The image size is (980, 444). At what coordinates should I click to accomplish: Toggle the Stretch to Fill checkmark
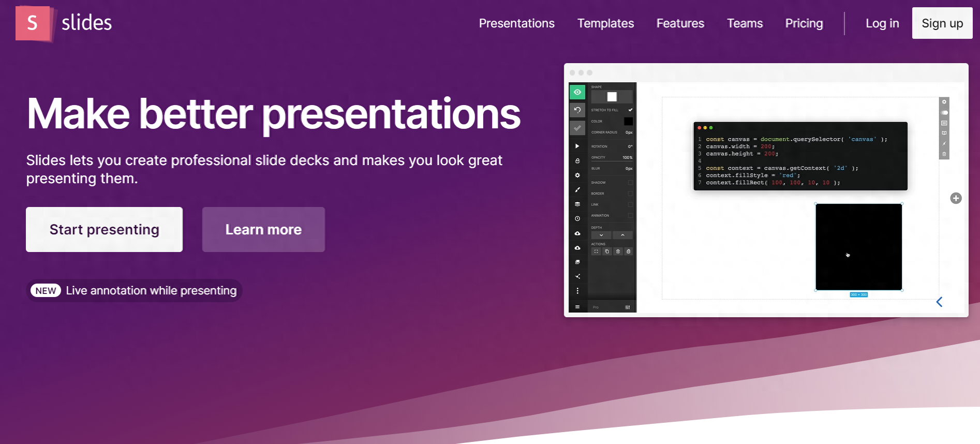point(630,110)
